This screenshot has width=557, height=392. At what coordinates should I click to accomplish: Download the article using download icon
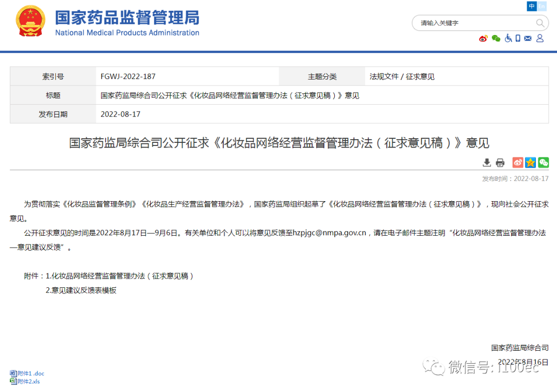pos(486,163)
